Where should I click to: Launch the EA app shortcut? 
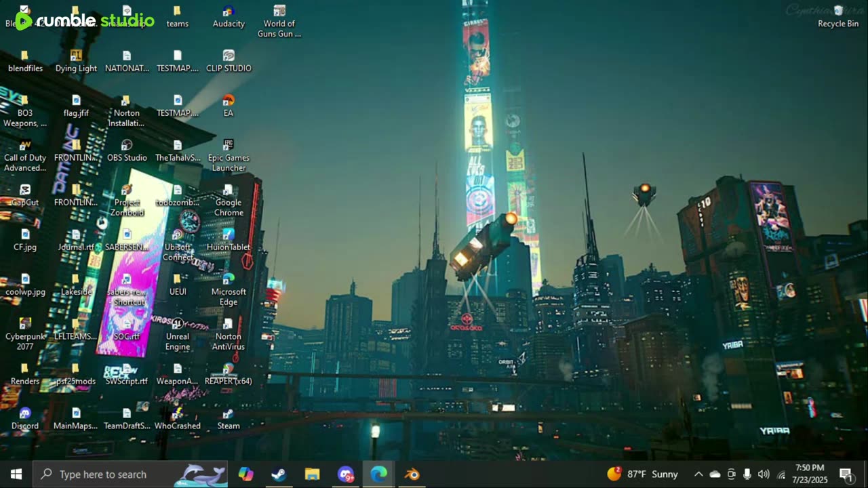click(x=229, y=106)
